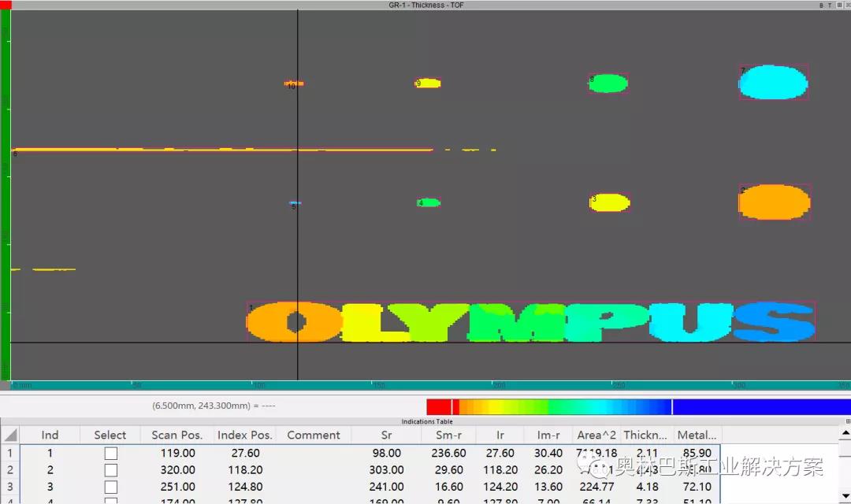The width and height of the screenshot is (851, 504).
Task: Click the Metal... column header
Action: (x=697, y=435)
